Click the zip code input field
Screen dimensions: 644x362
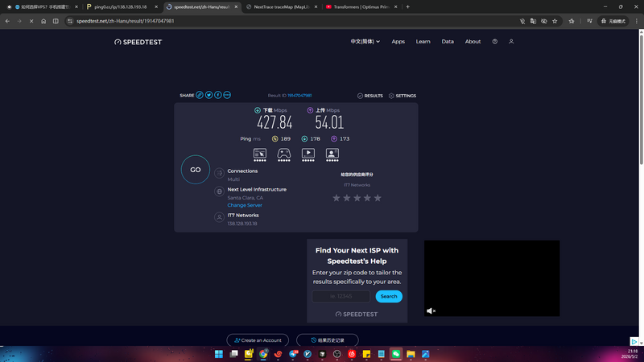coord(341,296)
